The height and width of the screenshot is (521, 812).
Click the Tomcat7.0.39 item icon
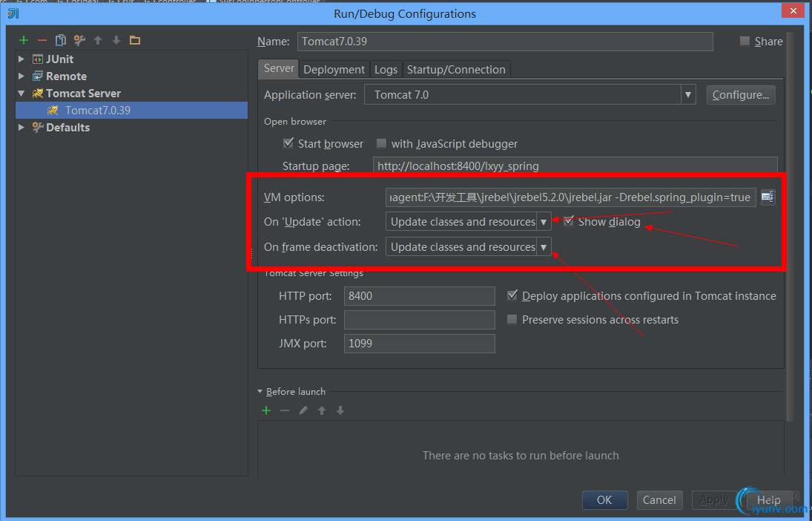53,111
